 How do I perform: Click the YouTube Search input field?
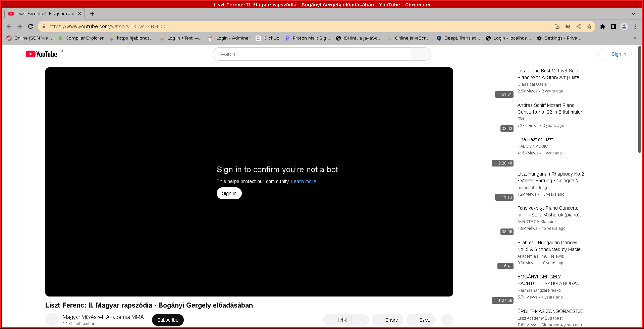coord(311,54)
